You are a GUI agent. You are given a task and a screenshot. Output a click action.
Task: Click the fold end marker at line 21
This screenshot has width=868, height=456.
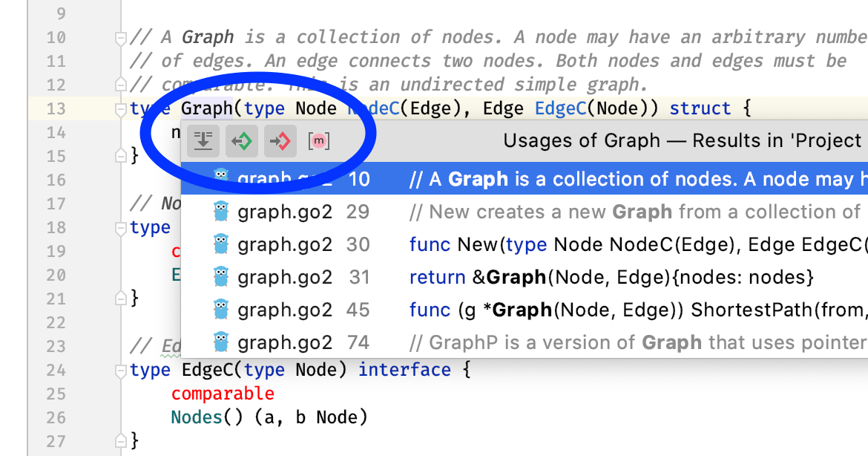[121, 299]
